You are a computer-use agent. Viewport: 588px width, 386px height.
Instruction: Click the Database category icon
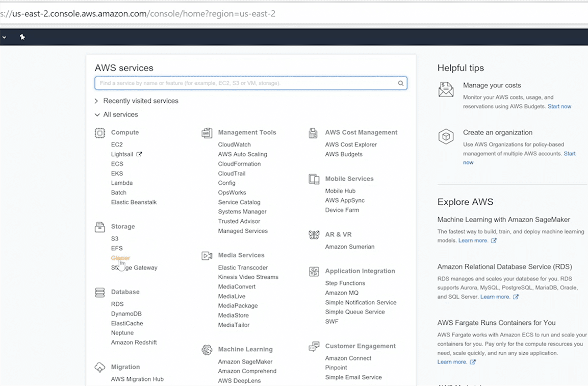[100, 293]
